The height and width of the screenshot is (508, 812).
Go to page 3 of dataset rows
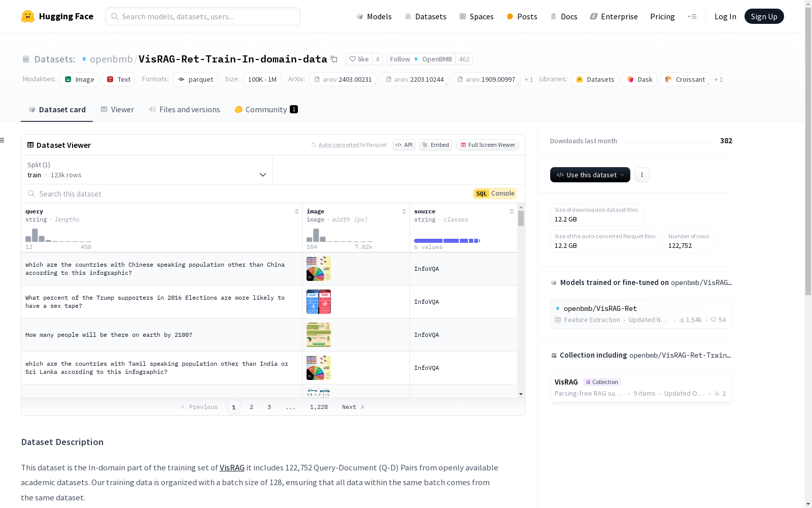pos(269,407)
